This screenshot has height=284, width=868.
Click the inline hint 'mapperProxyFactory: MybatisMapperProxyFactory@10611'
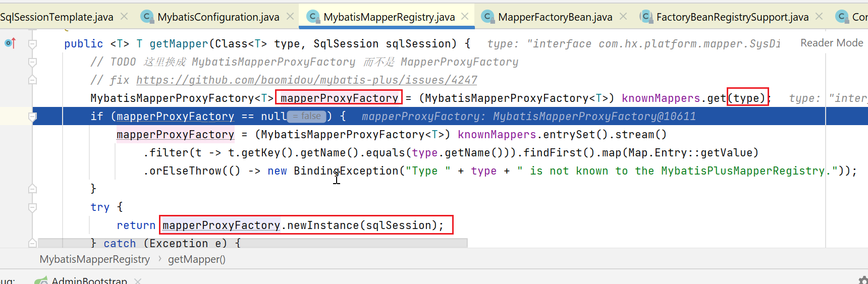[529, 117]
